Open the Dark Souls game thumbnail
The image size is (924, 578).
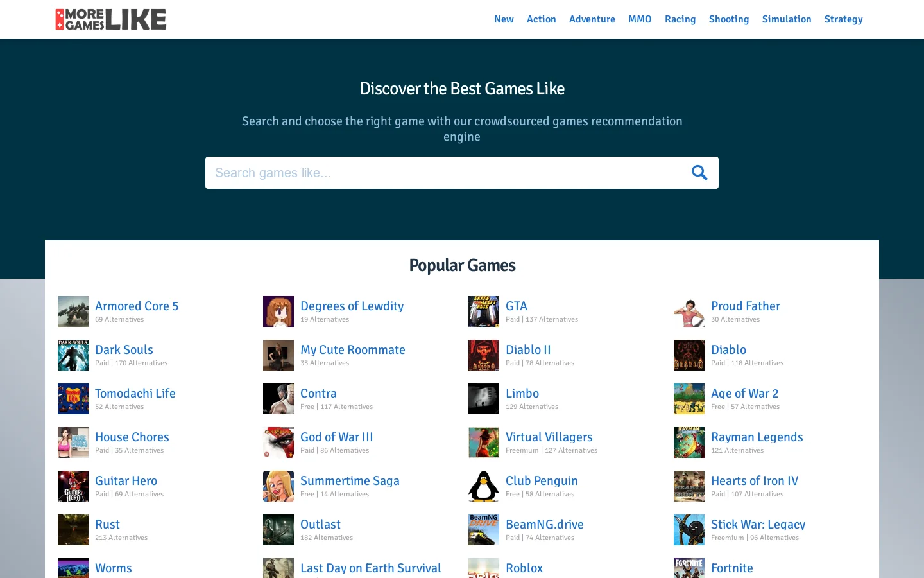(73, 355)
